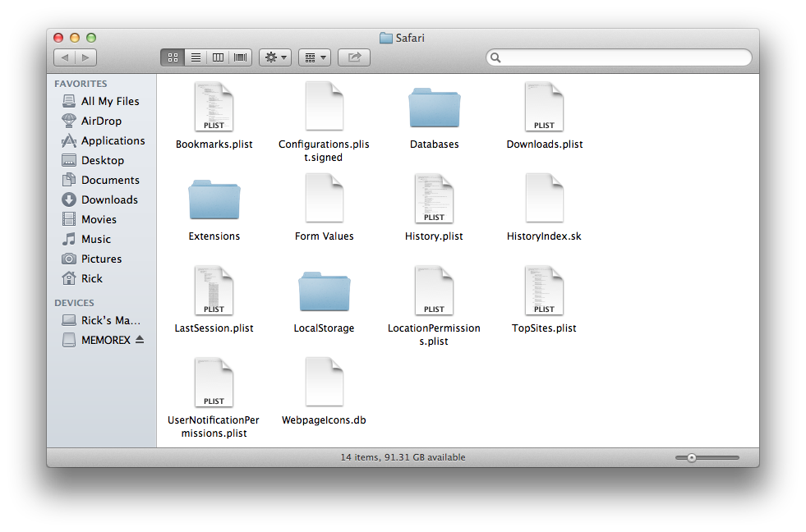Switch to Cover Flow view
The image size is (806, 532).
click(x=240, y=57)
